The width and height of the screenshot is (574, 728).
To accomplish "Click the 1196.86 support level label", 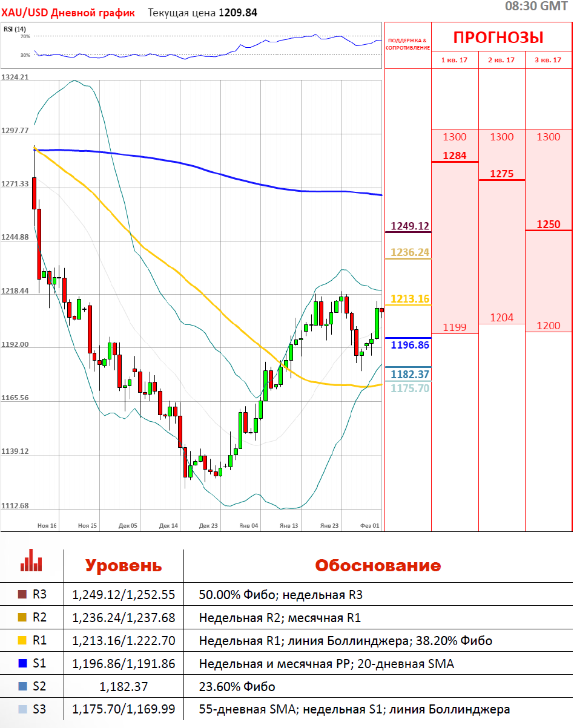I will click(410, 345).
